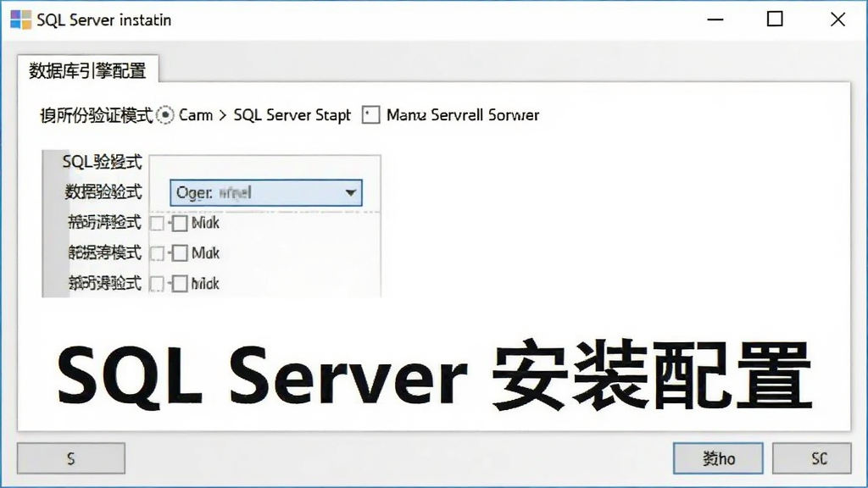Click the 赘ho button
Viewport: 868px width, 488px height.
[718, 458]
